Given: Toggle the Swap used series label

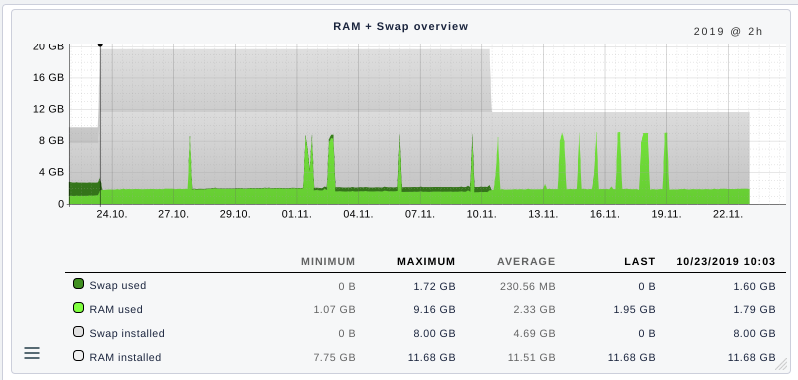Looking at the screenshot, I should point(118,285).
